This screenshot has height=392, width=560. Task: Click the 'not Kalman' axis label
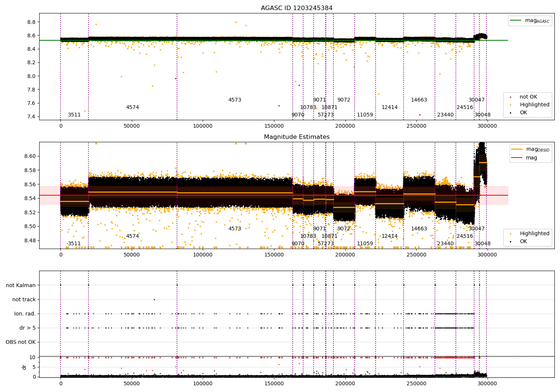point(21,286)
